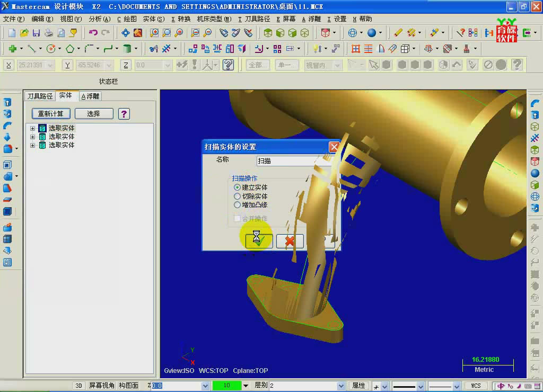543x392 pixels.
Task: Click the Zoom window magnifier icon
Action: (154, 33)
